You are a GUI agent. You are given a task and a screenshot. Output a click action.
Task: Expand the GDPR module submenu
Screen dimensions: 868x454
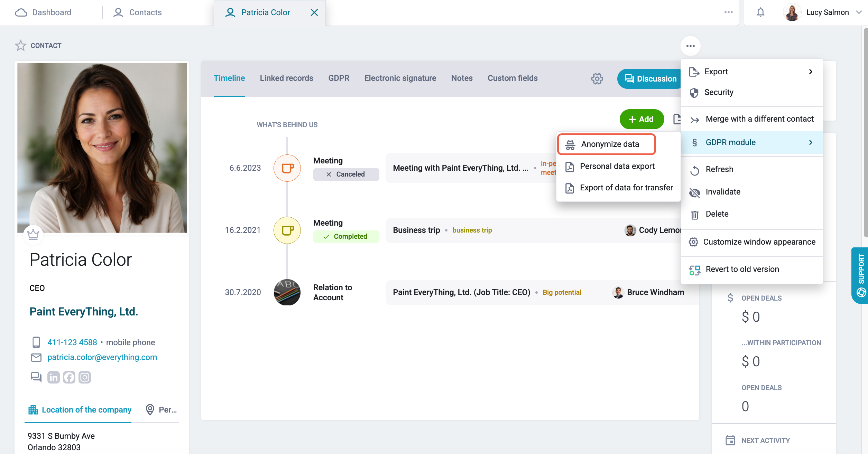tap(752, 142)
